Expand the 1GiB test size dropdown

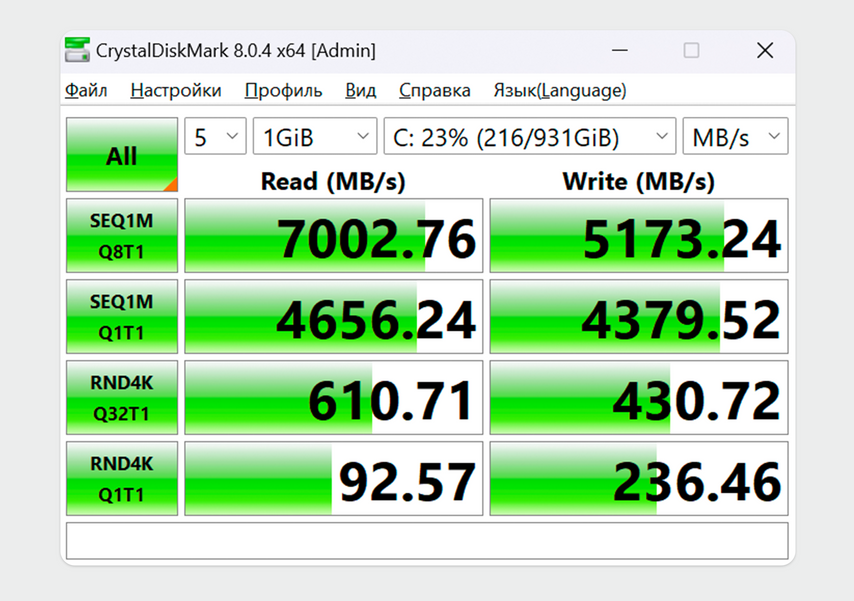(315, 136)
